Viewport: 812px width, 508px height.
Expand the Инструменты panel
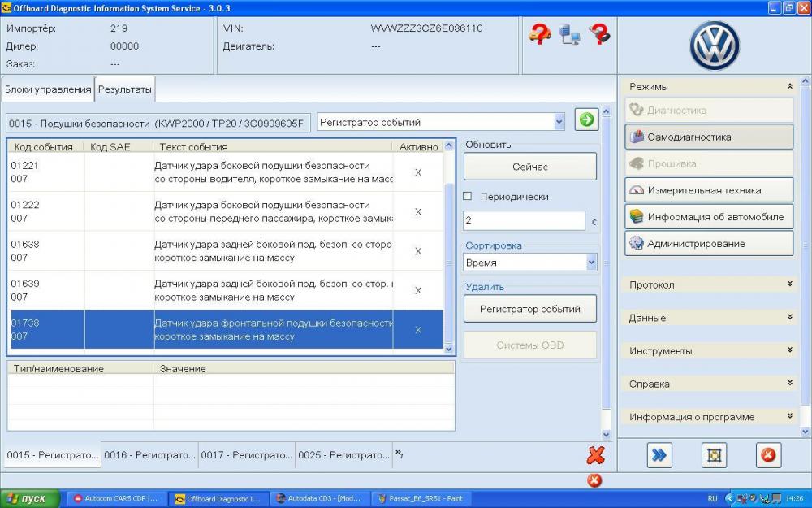(710, 350)
